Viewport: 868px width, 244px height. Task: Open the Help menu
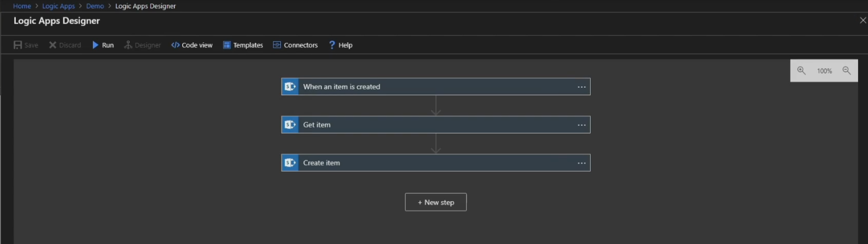tap(340, 45)
